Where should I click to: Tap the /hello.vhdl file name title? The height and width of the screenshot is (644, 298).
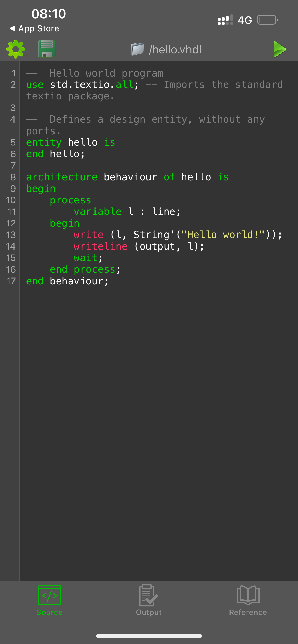tap(175, 50)
